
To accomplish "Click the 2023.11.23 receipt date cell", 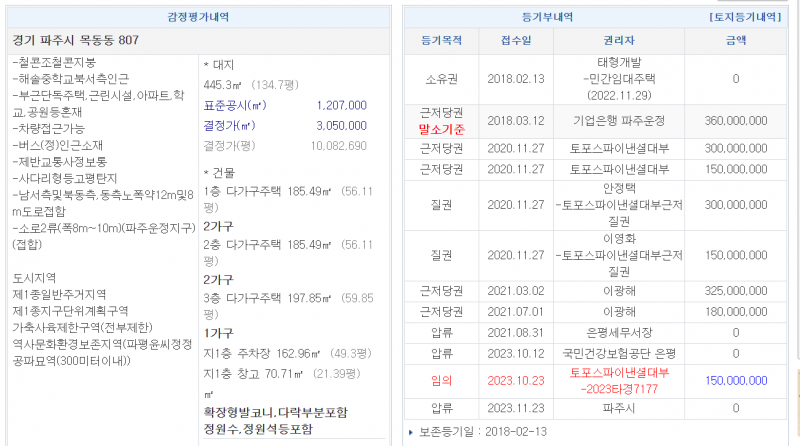I will pyautogui.click(x=516, y=408).
